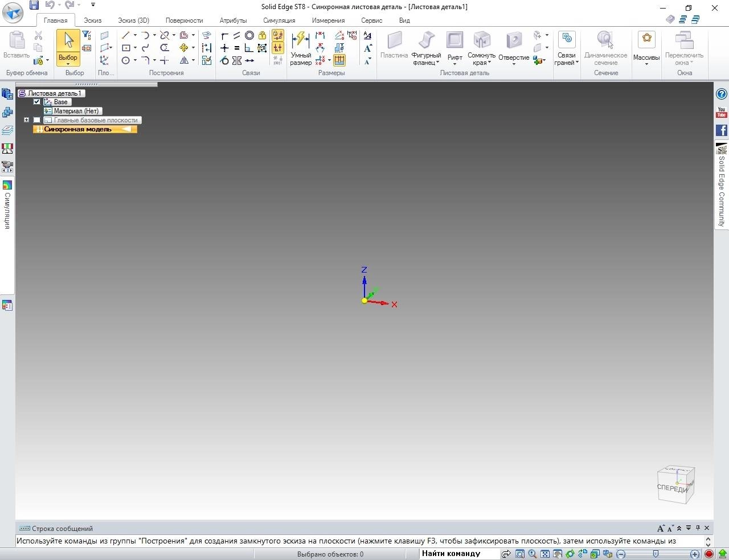Screen dimensions: 729x560
Task: Click the Move (four-arrow) tool
Action: tap(183, 48)
